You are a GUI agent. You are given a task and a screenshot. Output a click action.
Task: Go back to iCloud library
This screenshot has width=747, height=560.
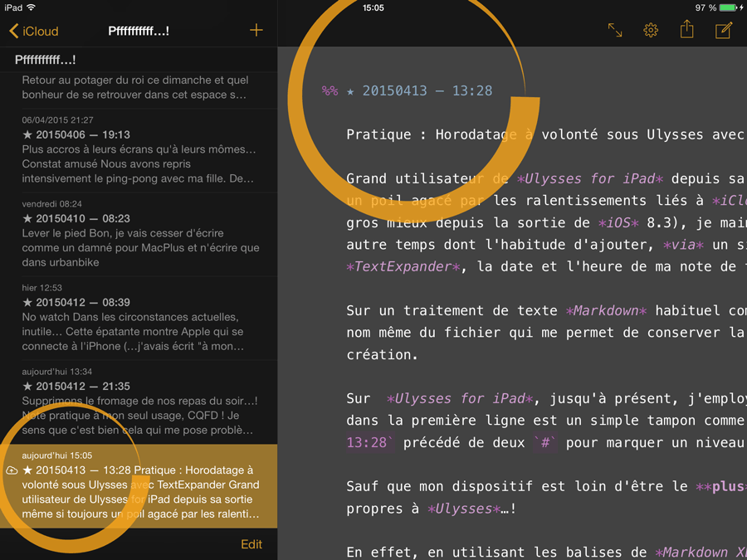point(34,32)
